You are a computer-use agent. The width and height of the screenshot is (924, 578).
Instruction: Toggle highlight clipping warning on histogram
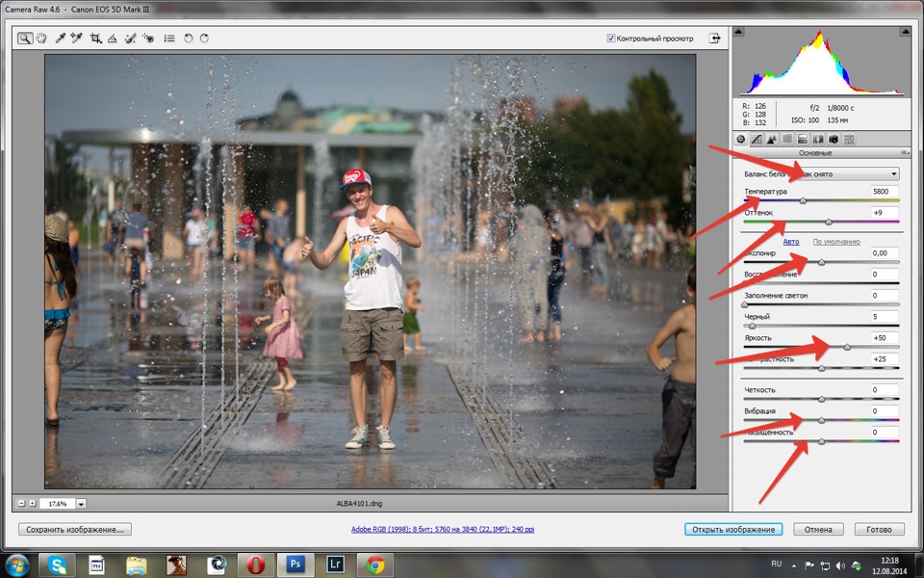(x=905, y=31)
